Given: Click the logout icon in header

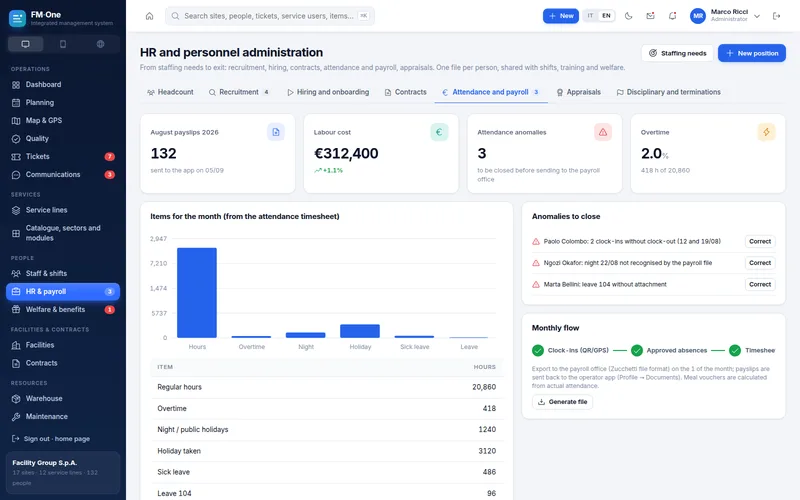Looking at the screenshot, I should (777, 16).
